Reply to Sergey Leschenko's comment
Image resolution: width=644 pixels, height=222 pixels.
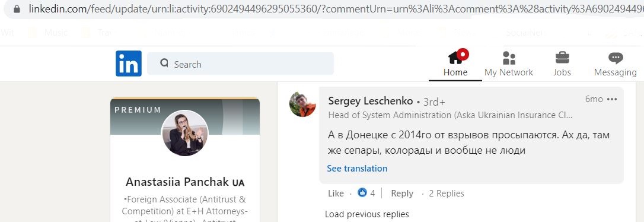click(401, 194)
